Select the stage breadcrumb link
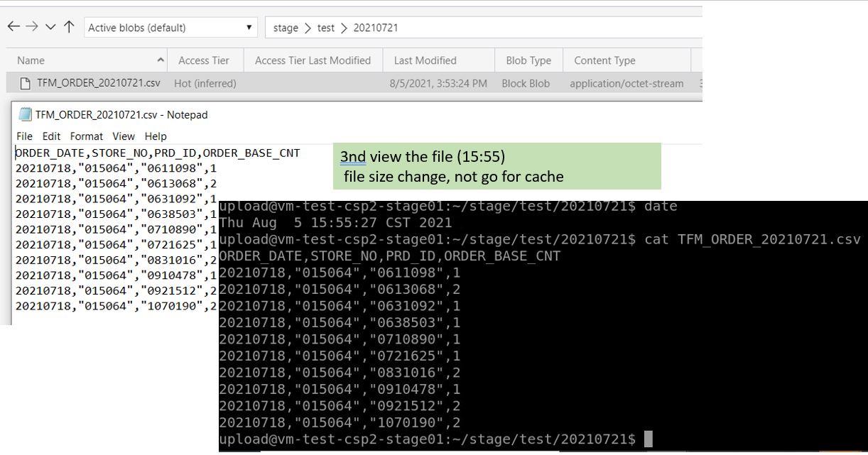 pyautogui.click(x=286, y=28)
